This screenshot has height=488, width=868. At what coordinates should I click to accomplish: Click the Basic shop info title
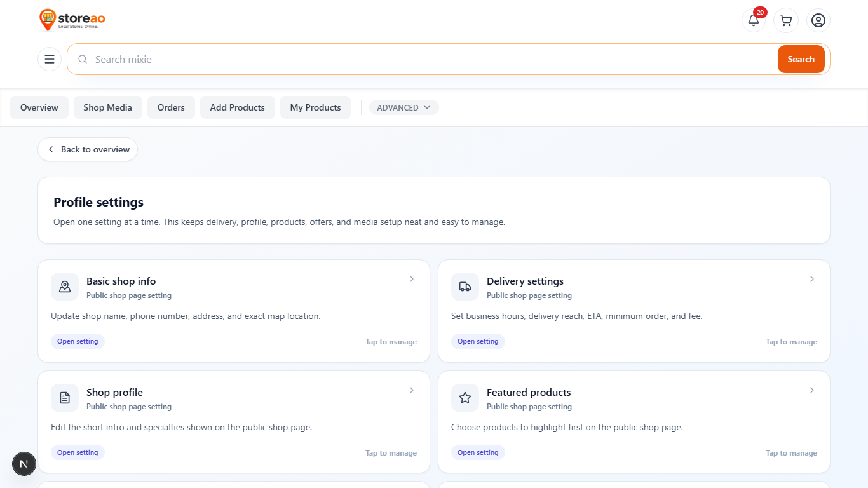tap(121, 281)
